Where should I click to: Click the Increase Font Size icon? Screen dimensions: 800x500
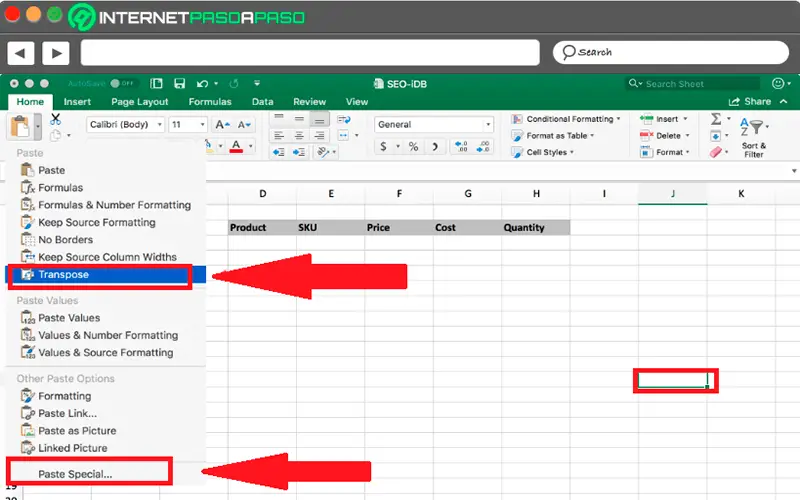222,124
